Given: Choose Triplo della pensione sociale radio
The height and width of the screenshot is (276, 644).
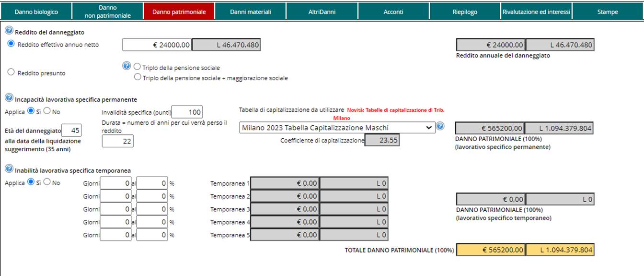Looking at the screenshot, I should click(x=138, y=67).
